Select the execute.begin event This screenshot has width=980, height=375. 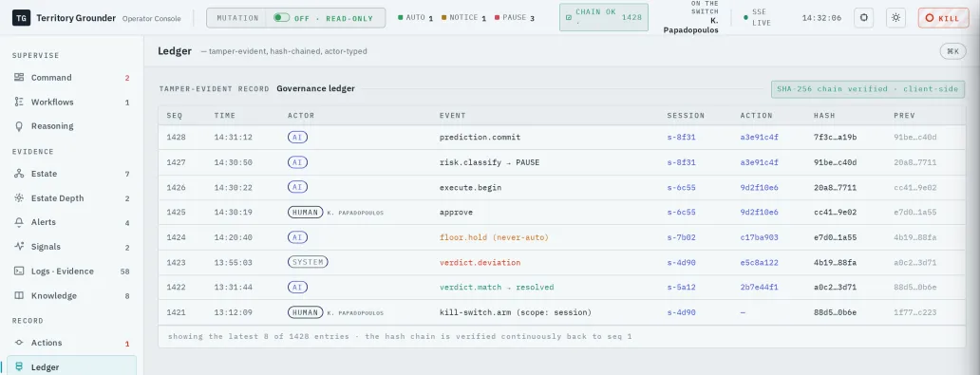471,188
